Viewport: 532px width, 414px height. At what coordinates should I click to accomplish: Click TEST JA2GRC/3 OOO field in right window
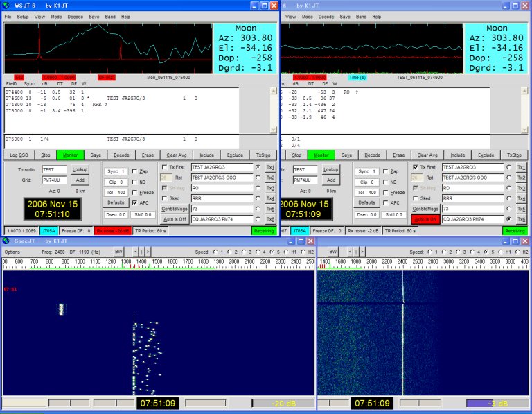[472, 178]
